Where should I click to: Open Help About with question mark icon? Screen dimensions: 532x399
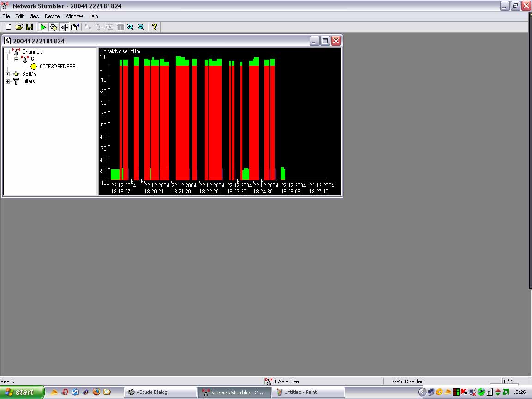[x=155, y=27]
